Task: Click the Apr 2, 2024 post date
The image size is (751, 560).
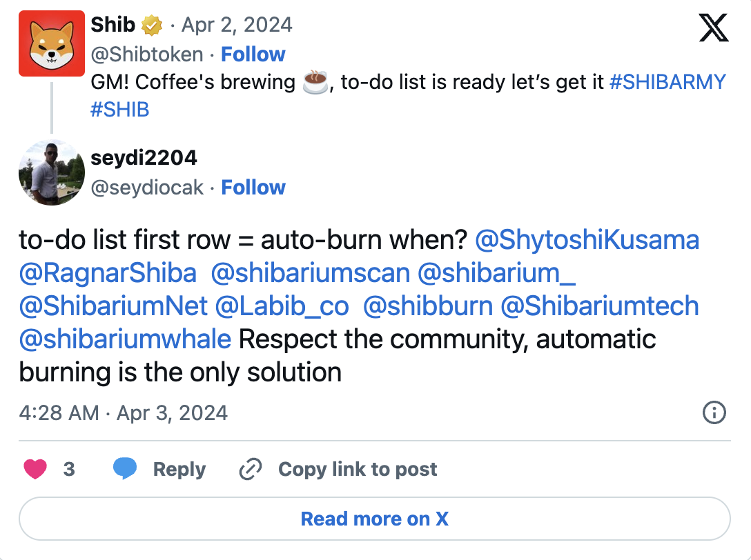Action: coord(236,26)
